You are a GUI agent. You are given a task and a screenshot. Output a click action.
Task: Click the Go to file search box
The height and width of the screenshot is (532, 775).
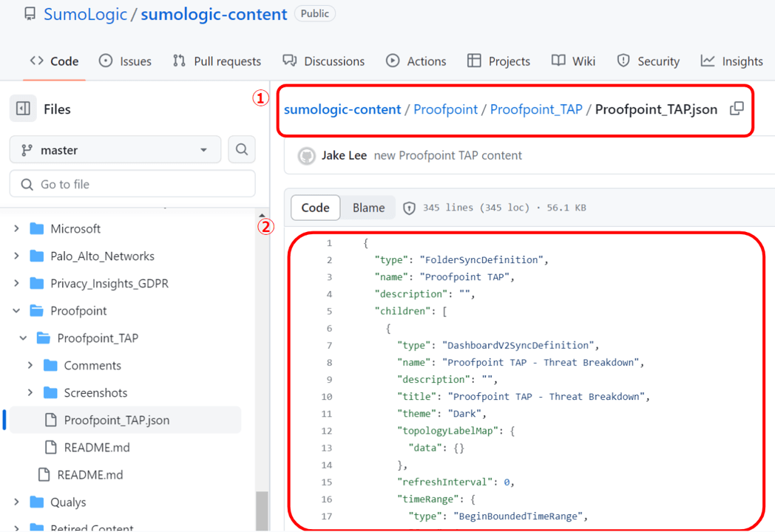[132, 184]
